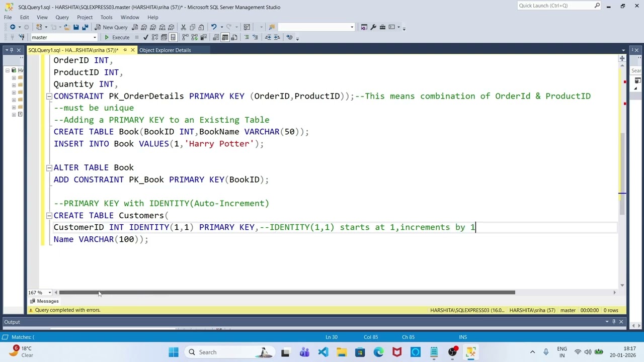Toggle auto-hide pin on Output panel

pos(614,322)
